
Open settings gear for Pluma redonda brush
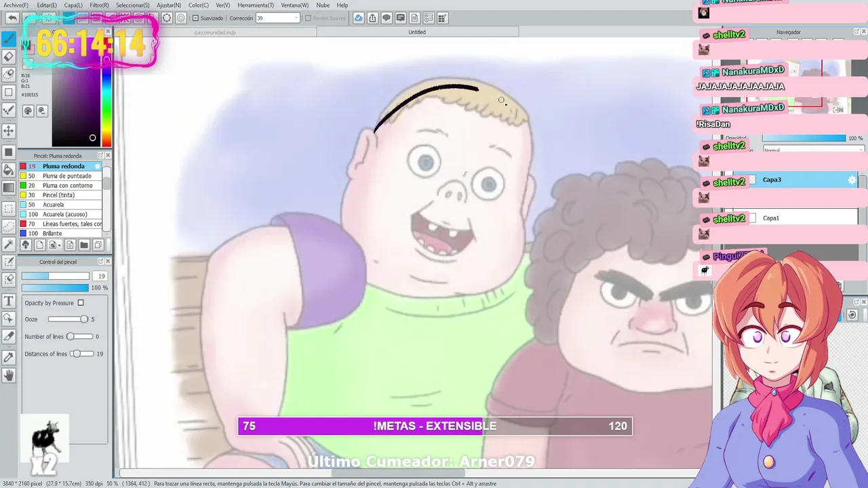click(98, 166)
